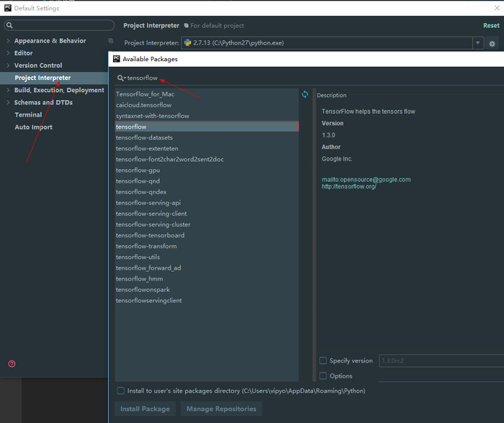Expand Build, Execution, Deployment section
Viewport: 504px width, 423px height.
tap(8, 90)
